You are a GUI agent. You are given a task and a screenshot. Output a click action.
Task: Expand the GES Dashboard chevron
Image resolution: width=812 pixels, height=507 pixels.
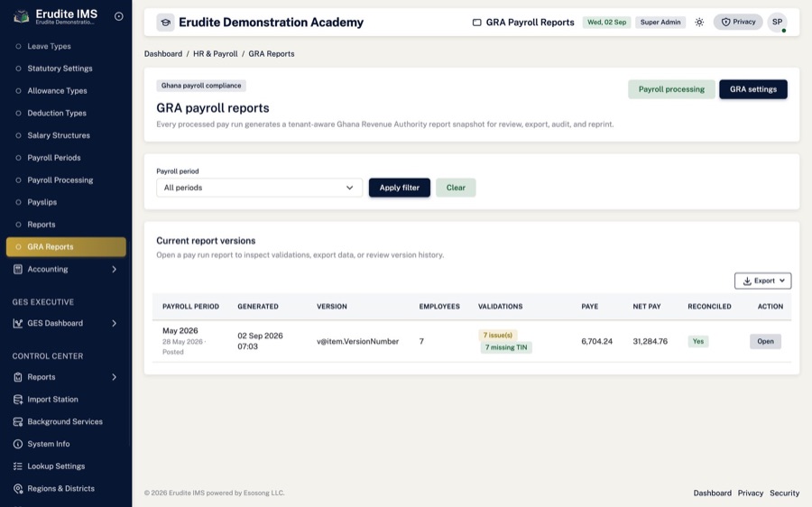114,323
